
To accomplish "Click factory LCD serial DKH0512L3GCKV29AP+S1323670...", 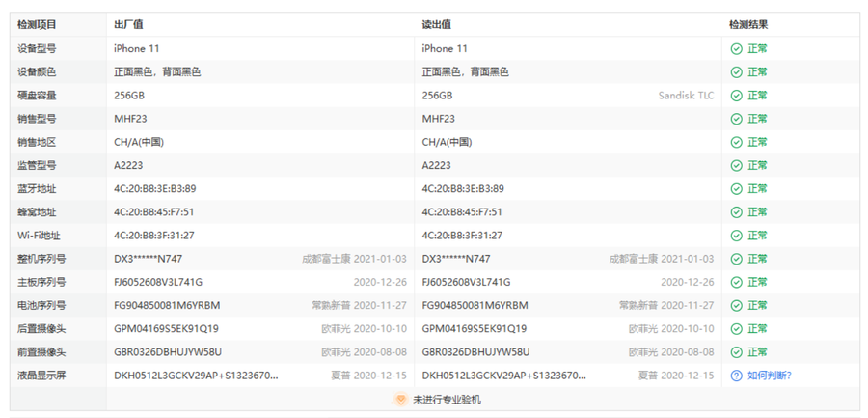I will point(196,376).
